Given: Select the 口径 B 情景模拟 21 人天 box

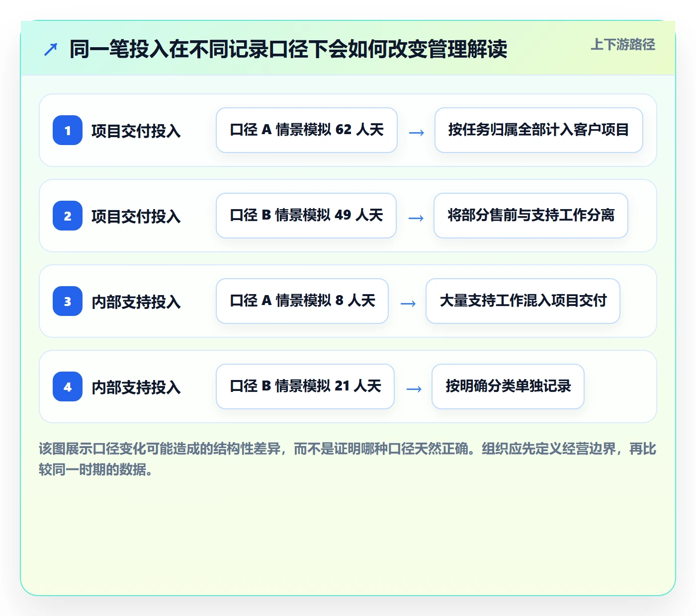Looking at the screenshot, I should pos(305,386).
